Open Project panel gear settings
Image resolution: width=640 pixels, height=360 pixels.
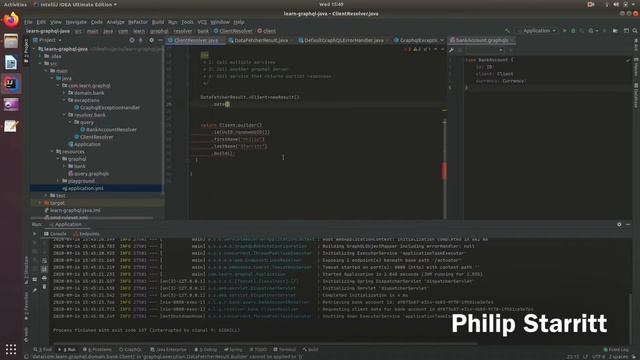(151, 40)
